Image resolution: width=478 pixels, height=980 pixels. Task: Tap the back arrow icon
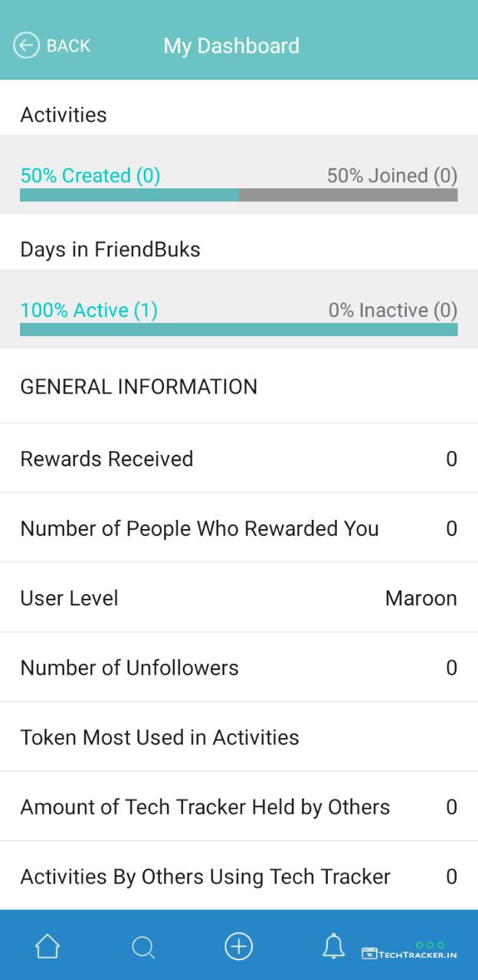(x=26, y=46)
